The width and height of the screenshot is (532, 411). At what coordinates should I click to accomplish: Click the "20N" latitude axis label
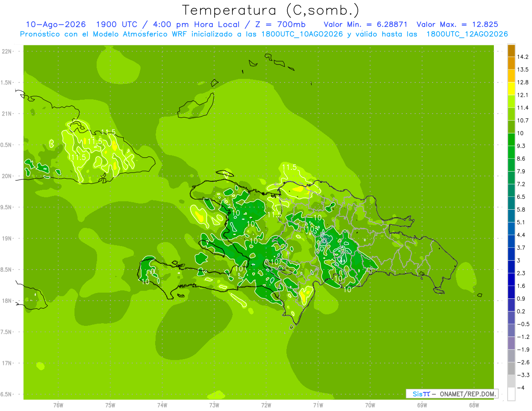pos(8,176)
